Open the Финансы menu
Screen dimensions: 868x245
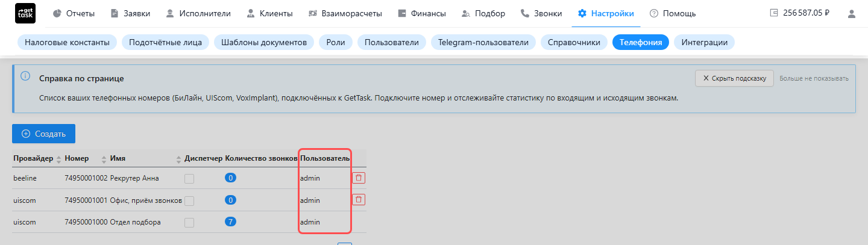tap(422, 13)
